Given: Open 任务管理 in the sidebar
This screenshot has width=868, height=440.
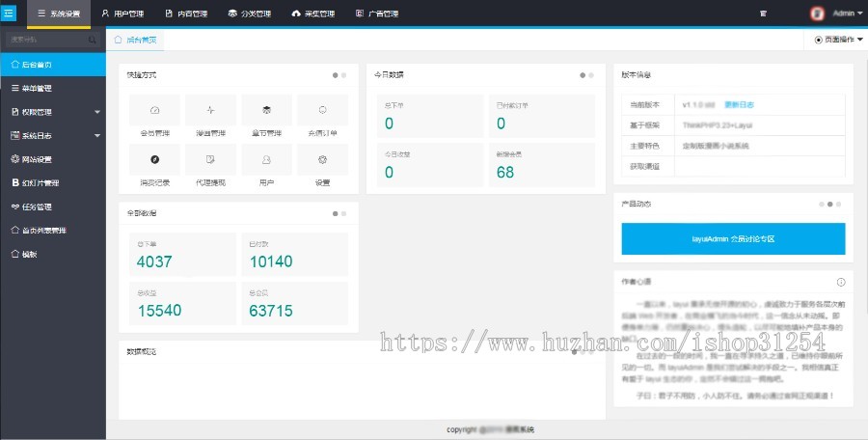Looking at the screenshot, I should tap(53, 206).
